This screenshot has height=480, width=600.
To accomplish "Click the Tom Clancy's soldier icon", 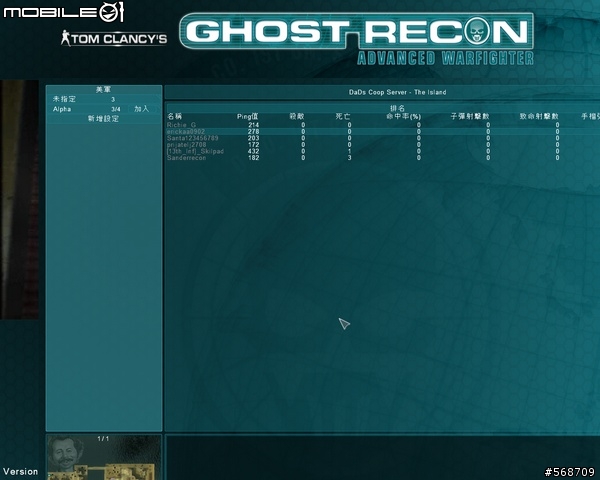I will [65, 38].
